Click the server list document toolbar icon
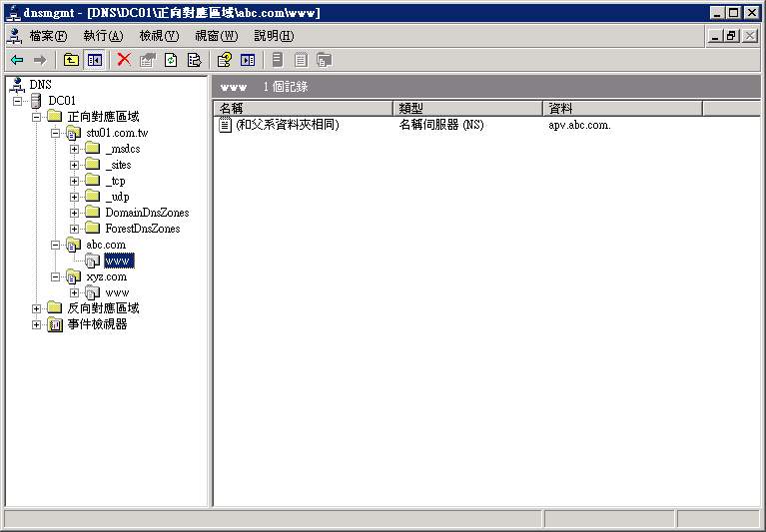 coord(301,60)
